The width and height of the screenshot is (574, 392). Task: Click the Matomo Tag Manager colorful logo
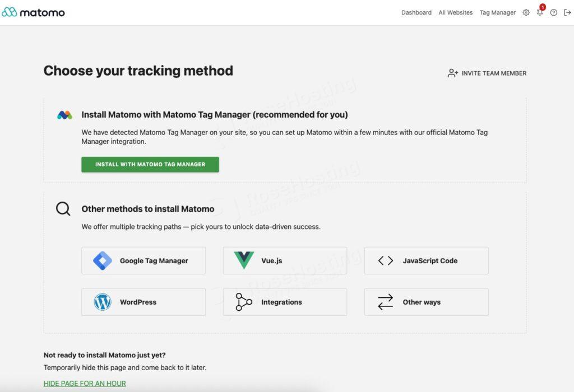(x=65, y=115)
